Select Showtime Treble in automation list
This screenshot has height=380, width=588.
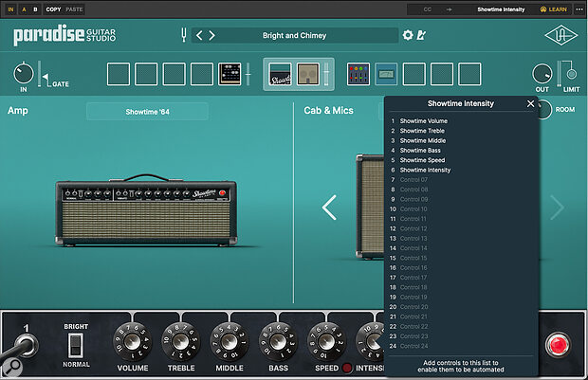point(422,131)
